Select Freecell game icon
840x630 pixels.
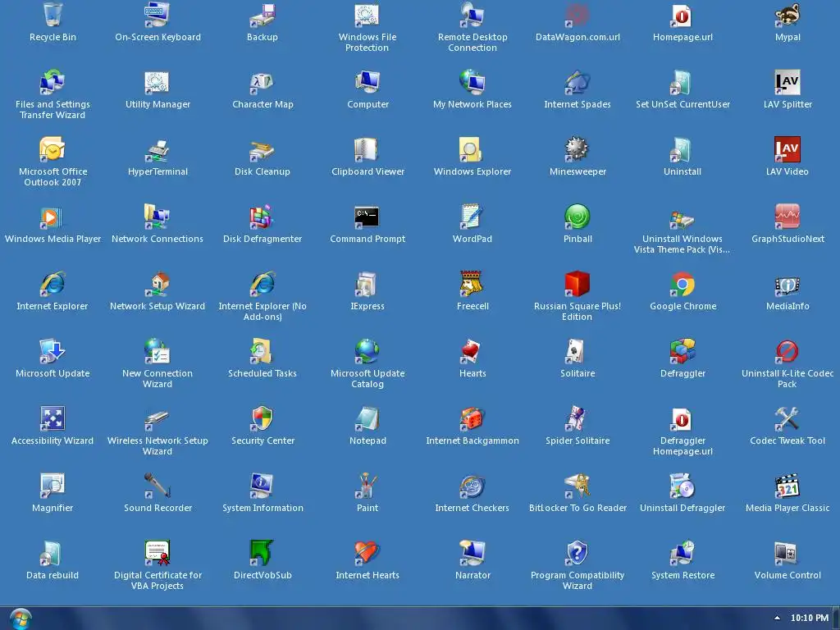472,284
